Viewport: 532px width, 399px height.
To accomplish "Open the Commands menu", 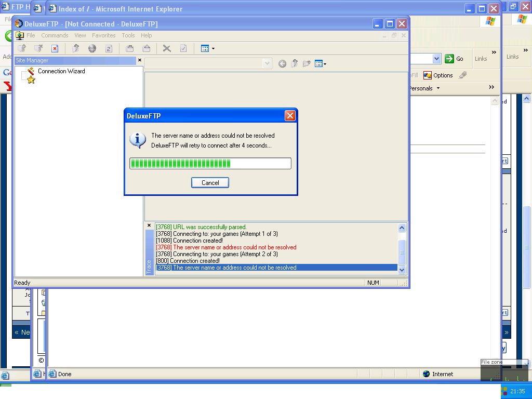I will [55, 35].
